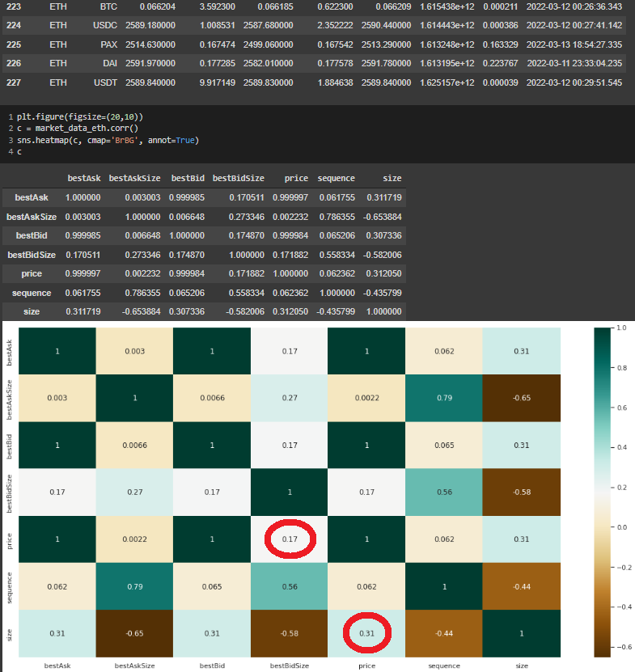This screenshot has width=635, height=672.
Task: Click the bestAsk x-axis label below the heatmap
Action: [x=57, y=666]
